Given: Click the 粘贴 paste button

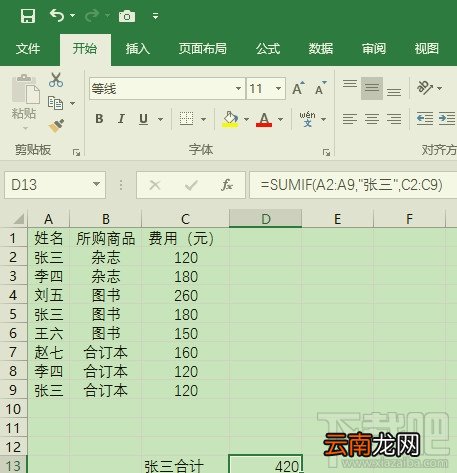Looking at the screenshot, I should (x=24, y=101).
